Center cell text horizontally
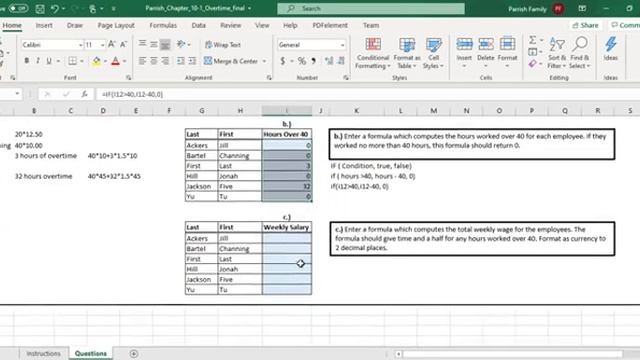This screenshot has width=640, height=360. (x=153, y=61)
